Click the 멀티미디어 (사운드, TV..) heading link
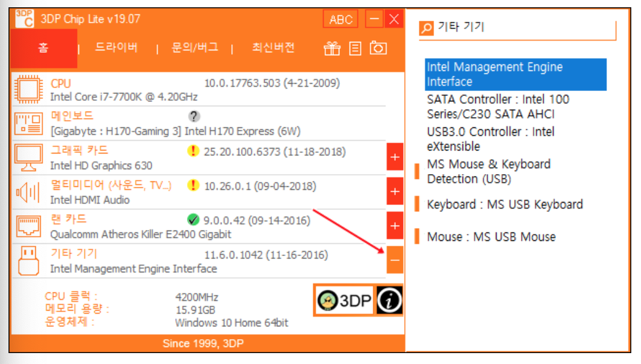Viewport: 641px width, 364px height. (111, 185)
